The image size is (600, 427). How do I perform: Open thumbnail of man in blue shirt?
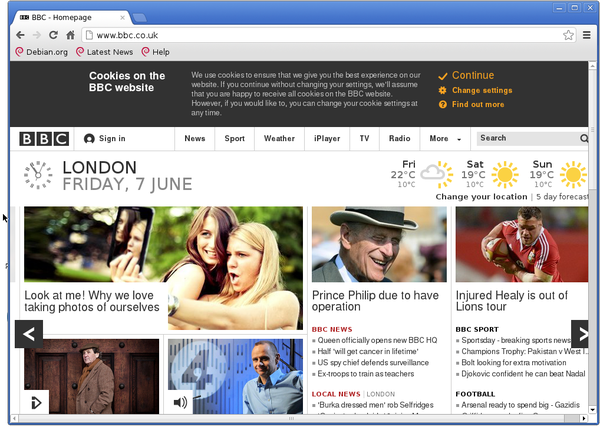[x=235, y=376]
